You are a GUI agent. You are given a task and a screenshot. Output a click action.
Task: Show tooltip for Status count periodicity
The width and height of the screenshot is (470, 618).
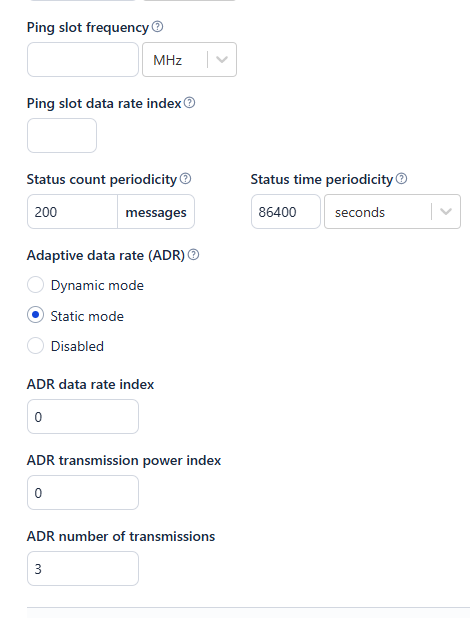coord(186,179)
